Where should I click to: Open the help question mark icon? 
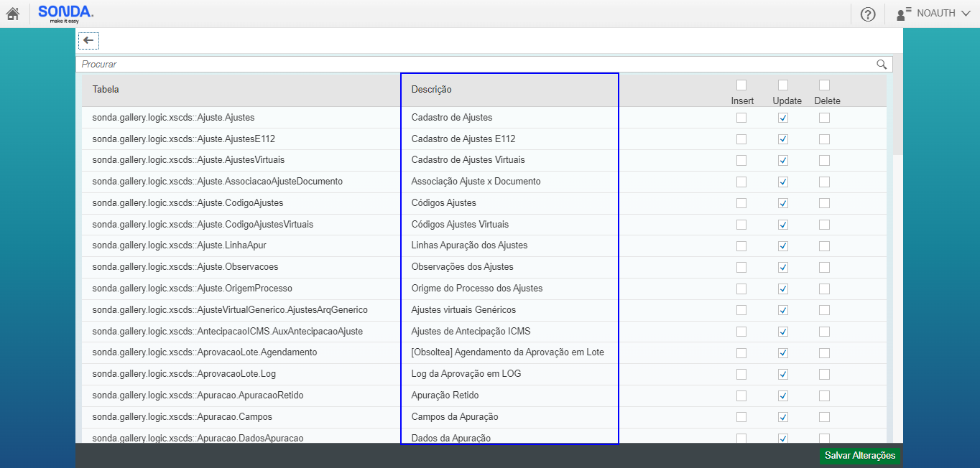tap(868, 14)
